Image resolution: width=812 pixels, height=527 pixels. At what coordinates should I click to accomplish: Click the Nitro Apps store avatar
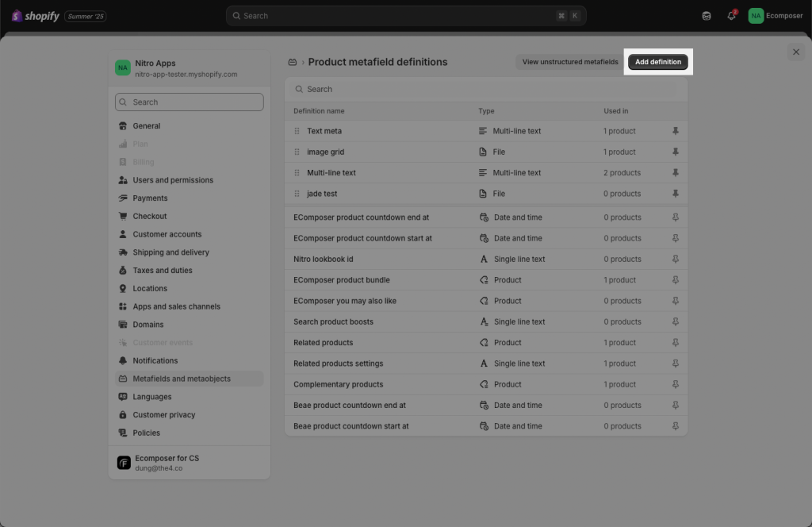(x=123, y=68)
